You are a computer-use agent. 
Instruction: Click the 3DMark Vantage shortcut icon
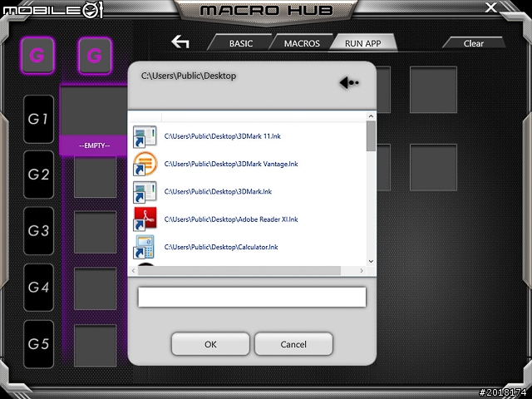[x=145, y=165]
